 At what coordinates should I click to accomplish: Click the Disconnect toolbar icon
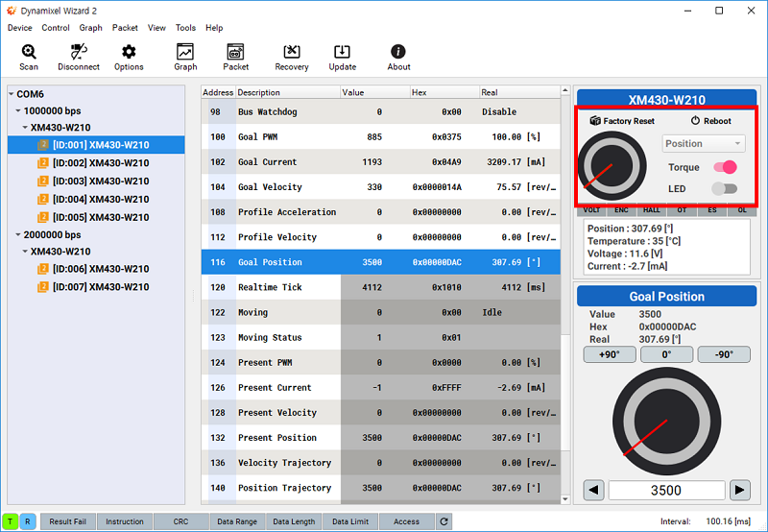tap(79, 57)
